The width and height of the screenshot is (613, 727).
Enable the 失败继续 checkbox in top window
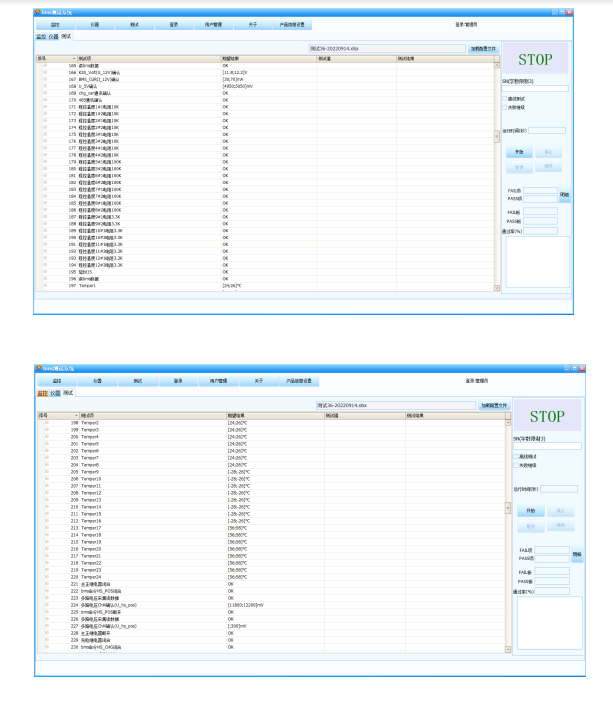pyautogui.click(x=504, y=106)
